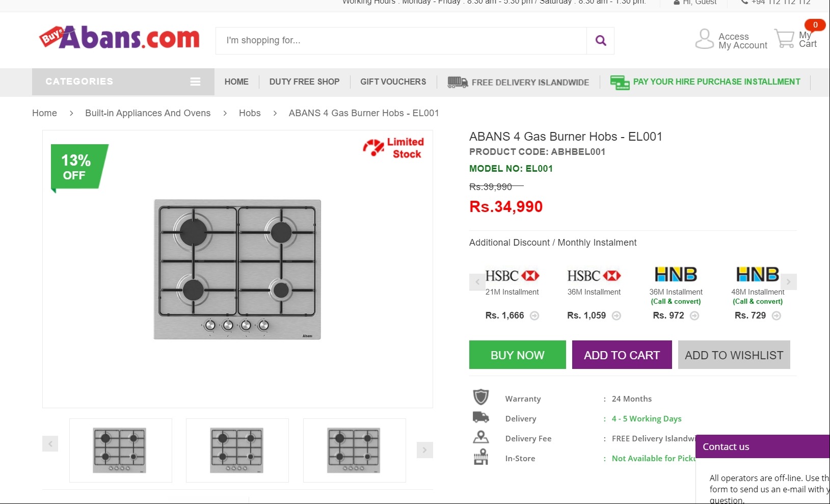Click the ADD TO CART button

click(622, 355)
